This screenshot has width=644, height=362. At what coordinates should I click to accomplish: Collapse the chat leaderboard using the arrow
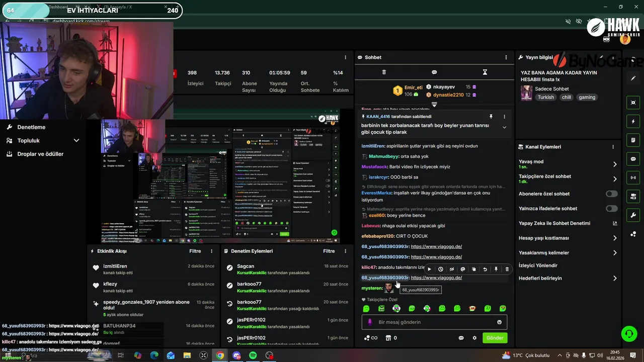pyautogui.click(x=434, y=105)
